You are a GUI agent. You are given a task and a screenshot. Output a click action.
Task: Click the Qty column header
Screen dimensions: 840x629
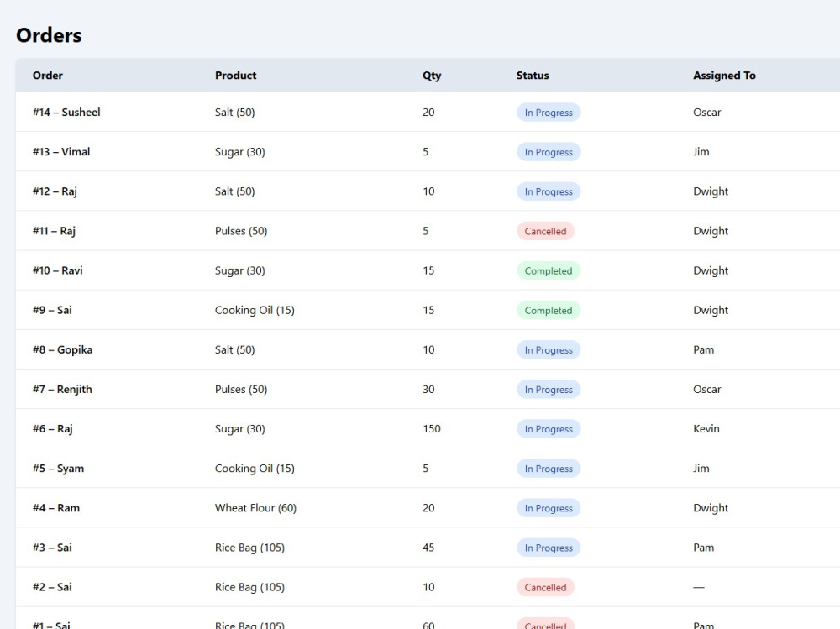(432, 76)
